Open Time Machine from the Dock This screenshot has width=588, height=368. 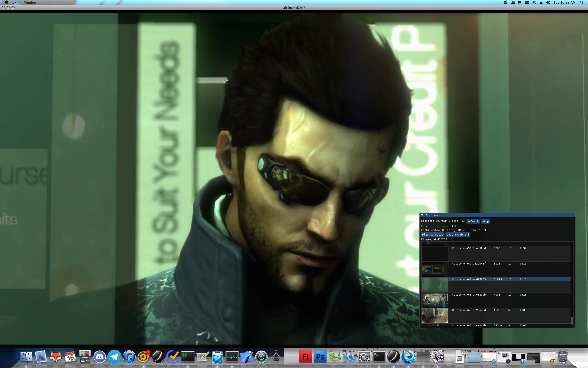pos(261,357)
